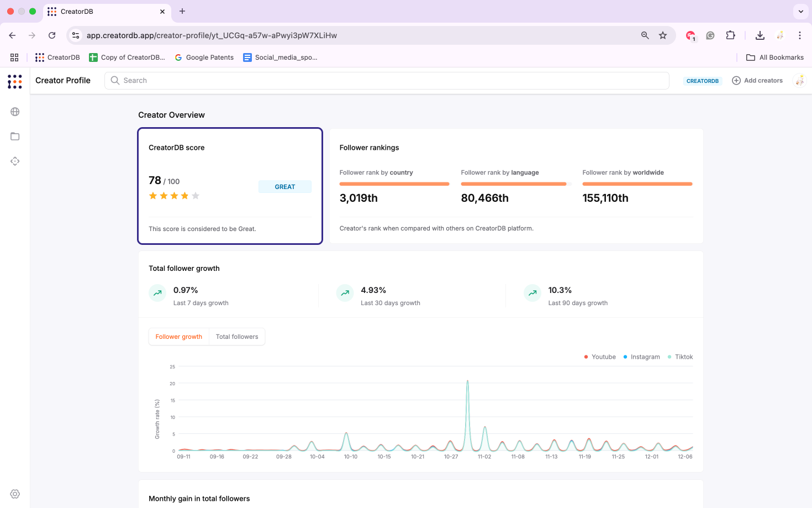
Task: Open the Extensions puzzle icon
Action: [x=730, y=35]
